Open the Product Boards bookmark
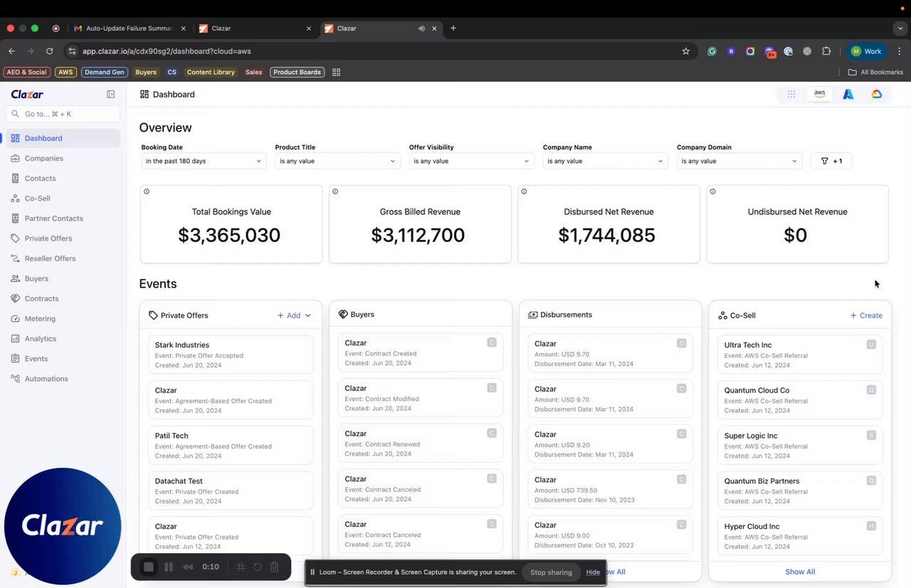Screen dimensions: 911x588 click(297, 72)
